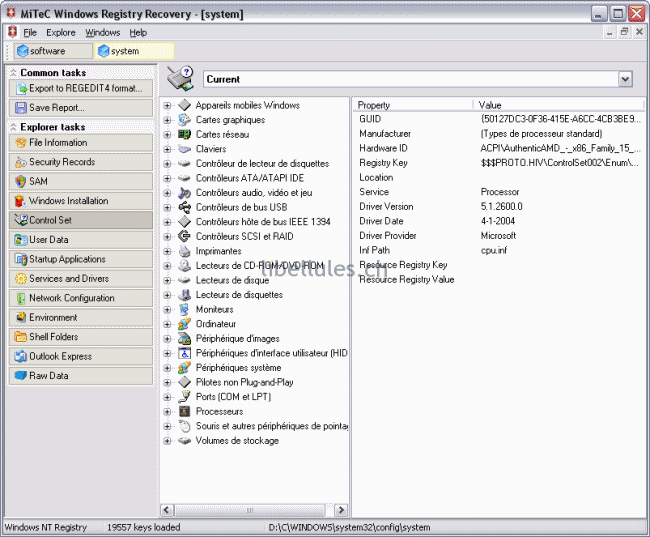Click the device tree horizontal scrollbar thumb

(250, 510)
